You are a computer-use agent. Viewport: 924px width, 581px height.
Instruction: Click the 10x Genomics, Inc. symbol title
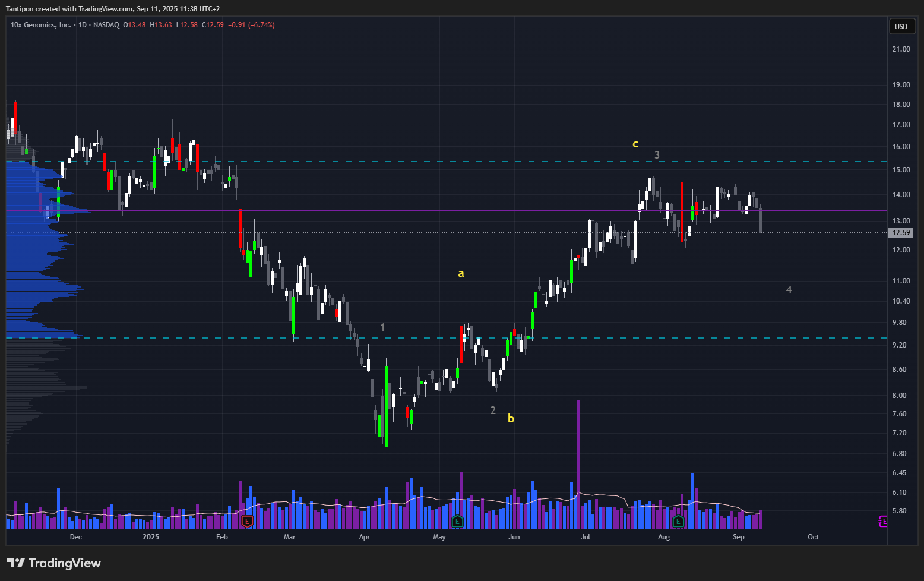click(x=40, y=25)
